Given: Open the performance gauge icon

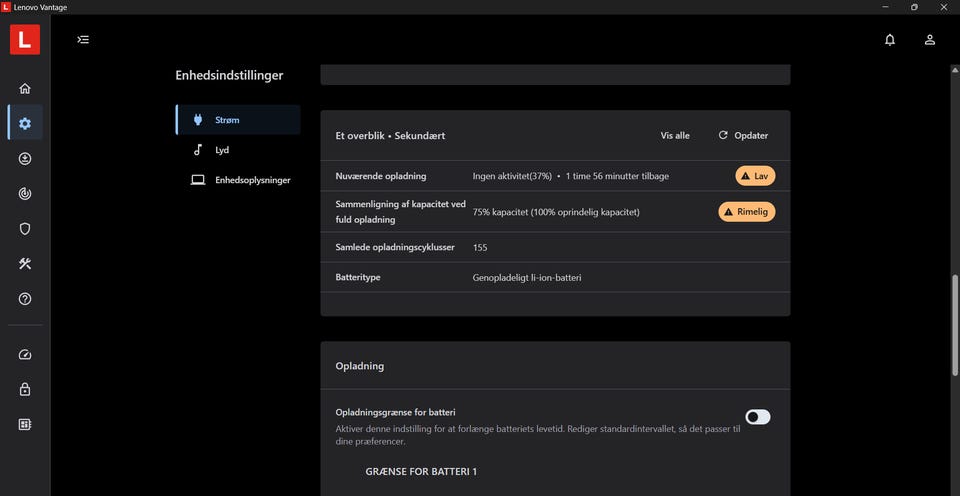Looking at the screenshot, I should coord(25,355).
